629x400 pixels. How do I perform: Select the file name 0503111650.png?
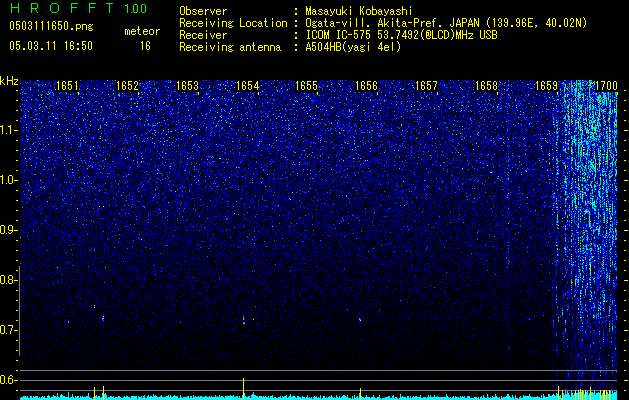pos(51,26)
